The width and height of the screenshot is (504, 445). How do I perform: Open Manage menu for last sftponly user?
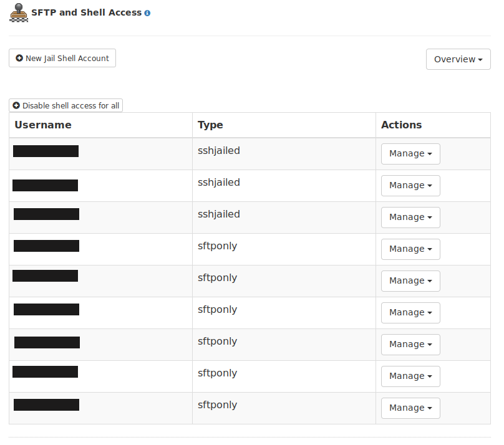pyautogui.click(x=410, y=408)
